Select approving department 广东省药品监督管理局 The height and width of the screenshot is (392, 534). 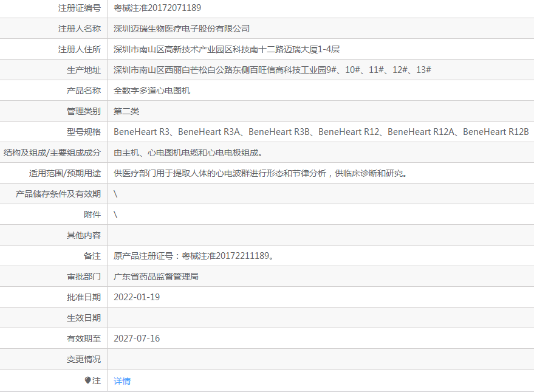click(156, 277)
